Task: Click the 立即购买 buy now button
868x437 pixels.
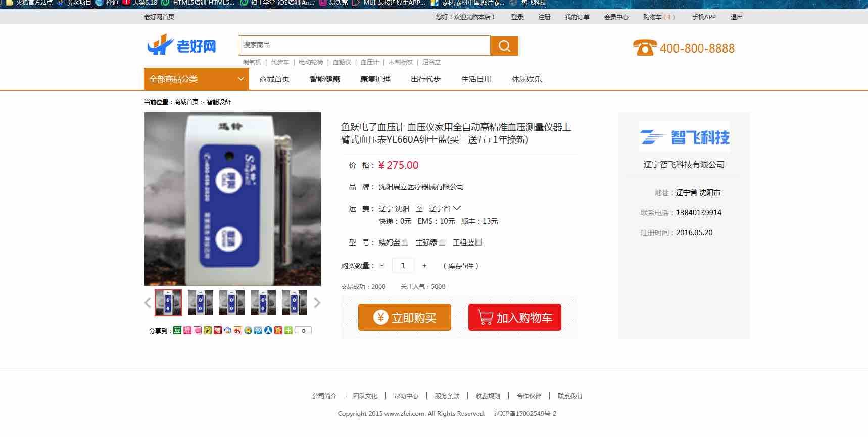Action: [404, 317]
